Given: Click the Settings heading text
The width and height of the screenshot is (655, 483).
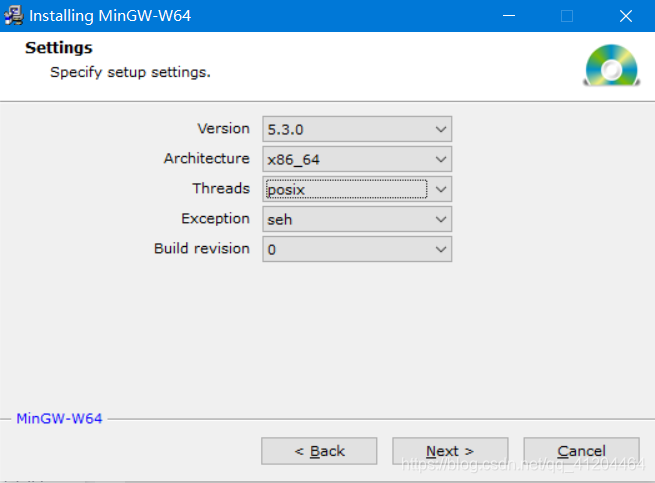Looking at the screenshot, I should [x=59, y=48].
